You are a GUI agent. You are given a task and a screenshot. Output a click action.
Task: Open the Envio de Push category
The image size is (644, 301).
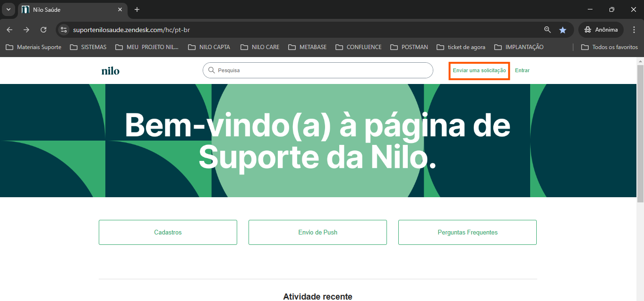(x=318, y=232)
